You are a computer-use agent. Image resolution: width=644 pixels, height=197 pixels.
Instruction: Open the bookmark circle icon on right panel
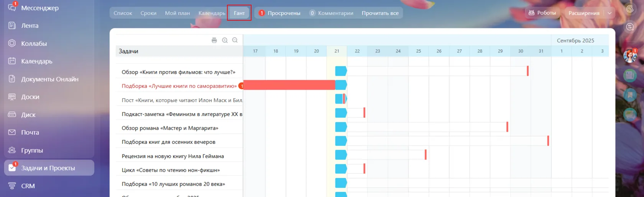point(630,95)
